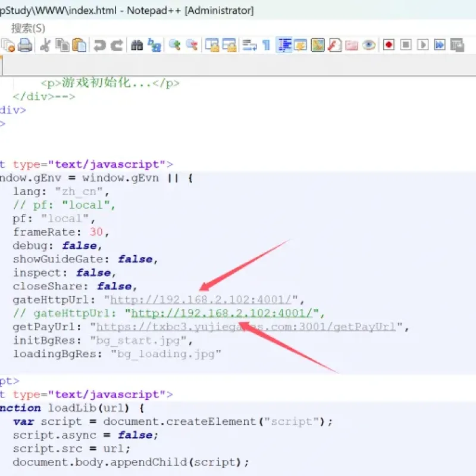Click "bg_start.jpg" in initBgRes line
476x476 pixels.
point(138,340)
